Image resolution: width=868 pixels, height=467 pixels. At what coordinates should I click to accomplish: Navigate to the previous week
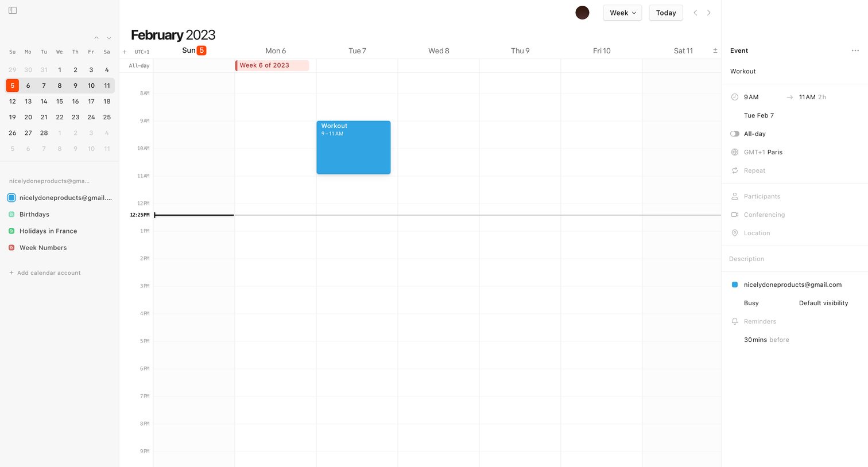click(x=695, y=13)
